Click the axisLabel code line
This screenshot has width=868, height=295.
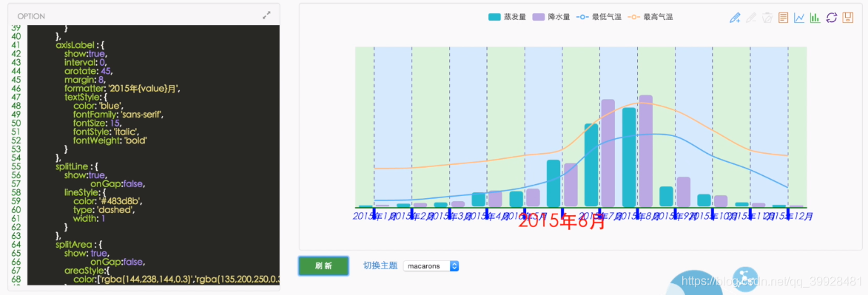click(80, 45)
